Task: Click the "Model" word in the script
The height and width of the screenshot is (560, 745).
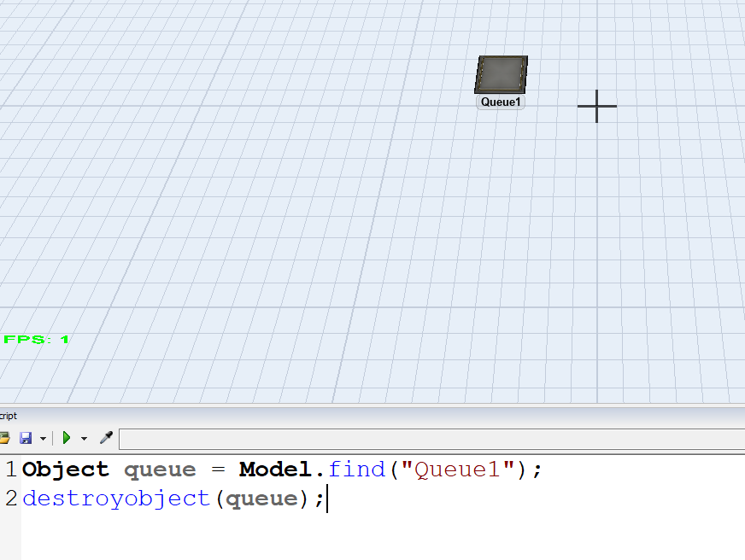Action: 275,470
